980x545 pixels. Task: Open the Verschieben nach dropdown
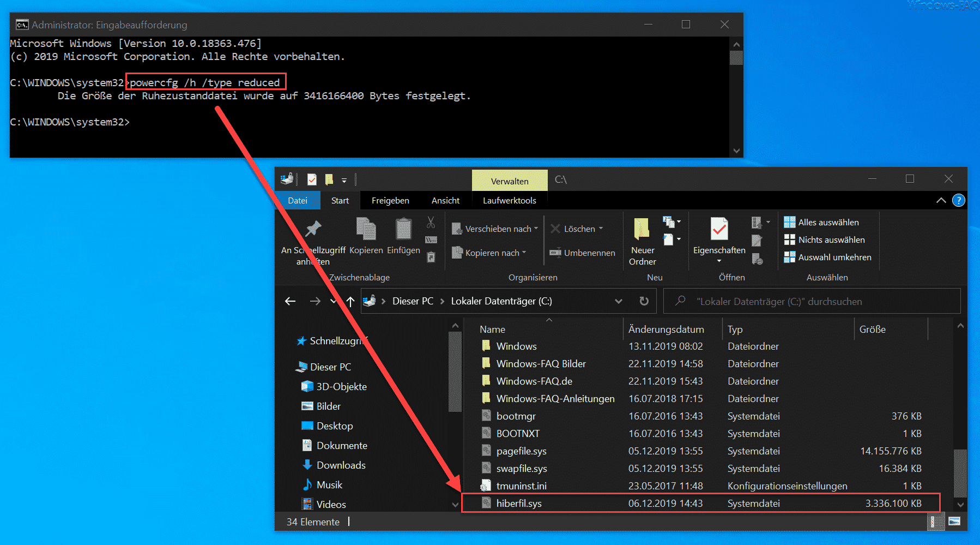(495, 229)
